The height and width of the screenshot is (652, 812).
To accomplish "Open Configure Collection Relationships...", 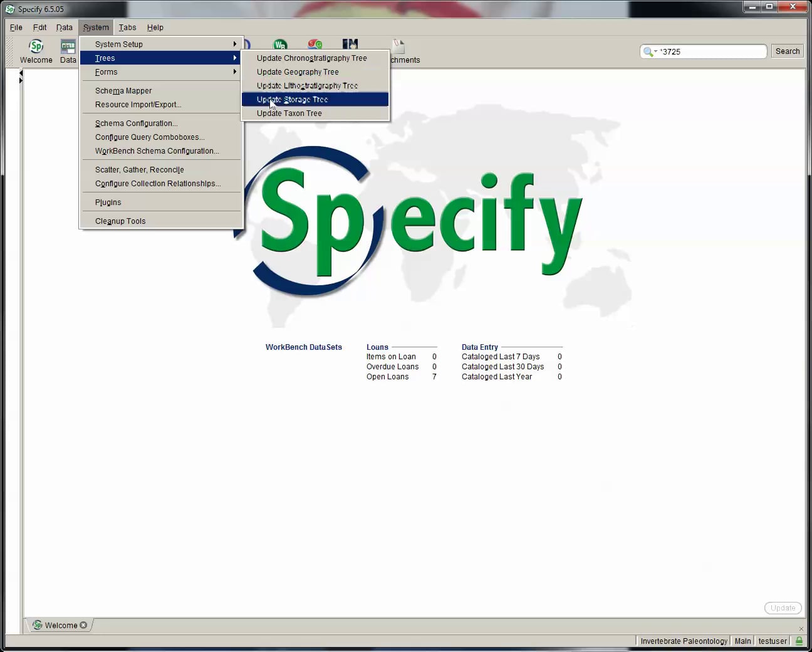I will tap(161, 183).
